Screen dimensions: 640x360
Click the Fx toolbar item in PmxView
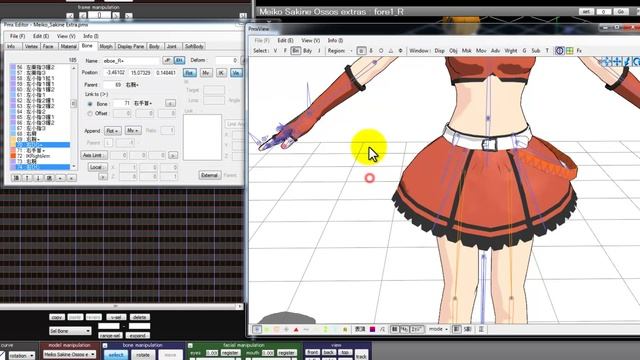[579, 51]
